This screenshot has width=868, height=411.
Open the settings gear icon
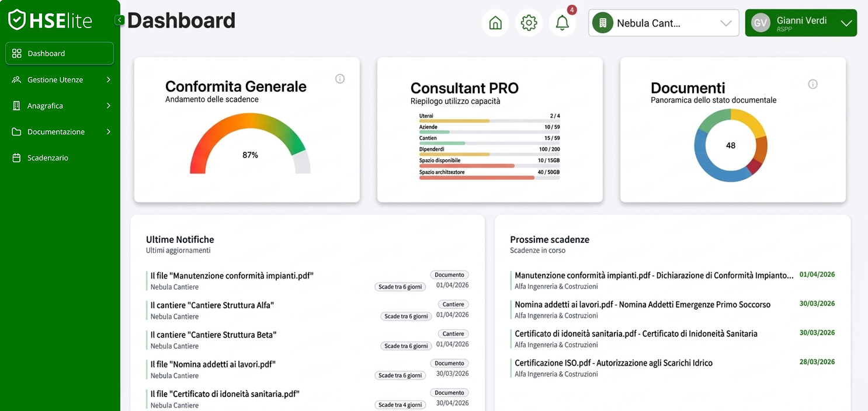tap(529, 23)
